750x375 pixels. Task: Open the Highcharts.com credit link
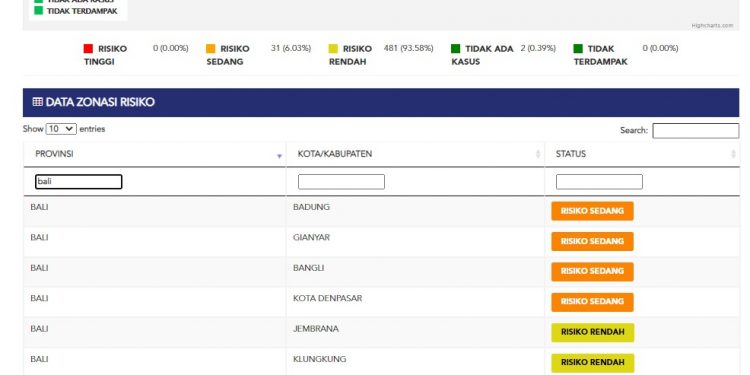pos(712,25)
